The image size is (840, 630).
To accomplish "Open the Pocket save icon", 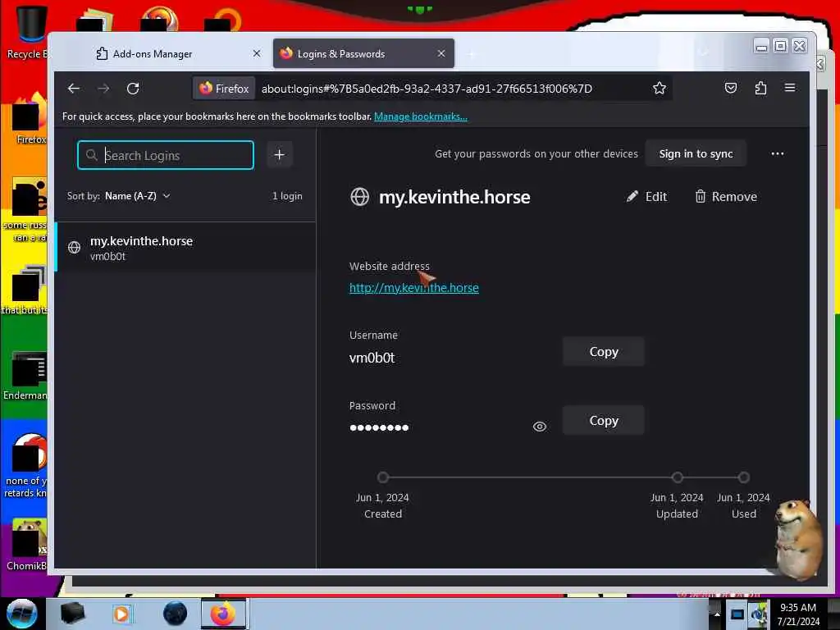I will click(x=730, y=89).
